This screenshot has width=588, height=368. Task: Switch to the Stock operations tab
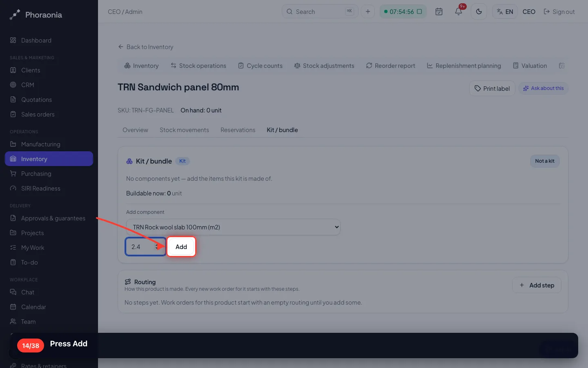(x=198, y=66)
